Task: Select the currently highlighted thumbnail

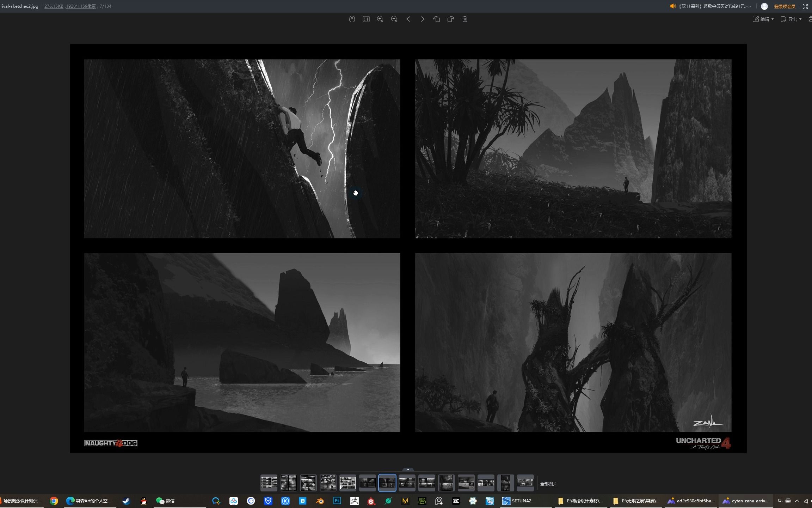Action: [x=387, y=483]
